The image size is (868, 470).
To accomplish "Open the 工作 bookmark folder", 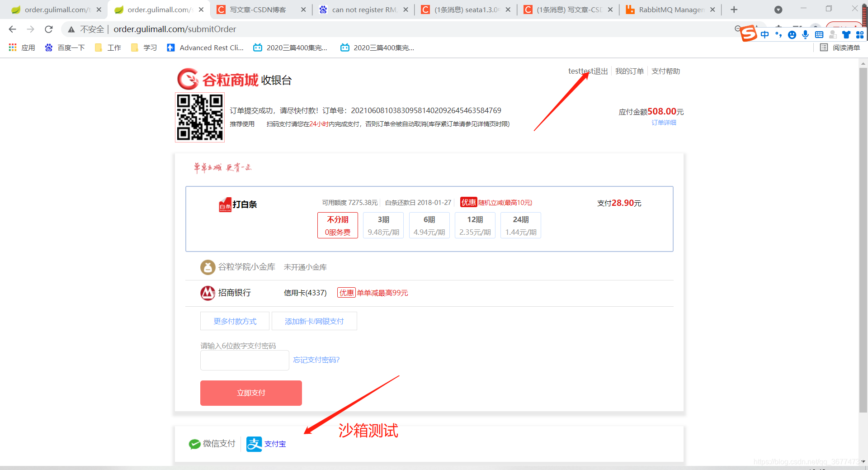I will 108,47.
